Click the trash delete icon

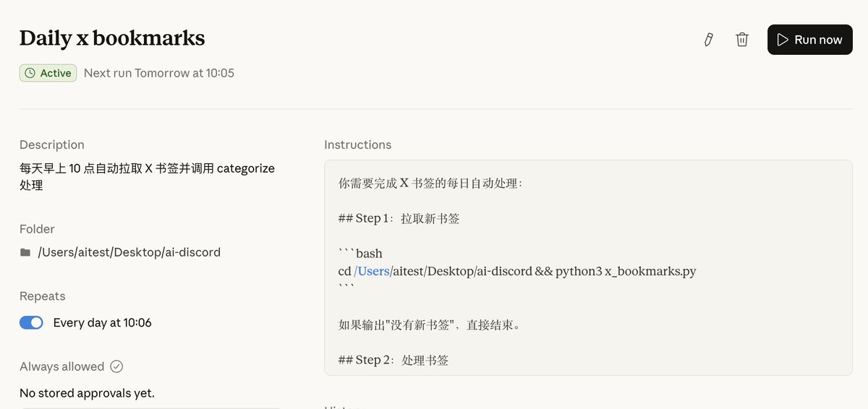pyautogui.click(x=742, y=40)
